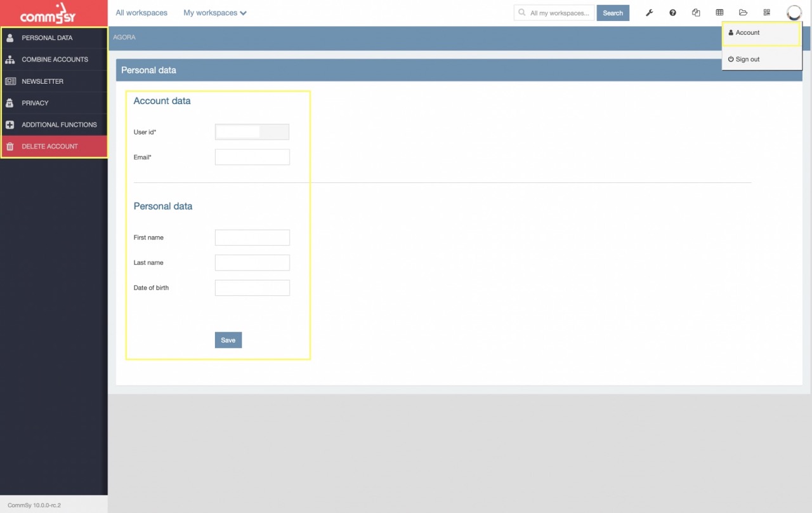The height and width of the screenshot is (513, 812).
Task: Expand the My workspaces dropdown
Action: (x=214, y=13)
